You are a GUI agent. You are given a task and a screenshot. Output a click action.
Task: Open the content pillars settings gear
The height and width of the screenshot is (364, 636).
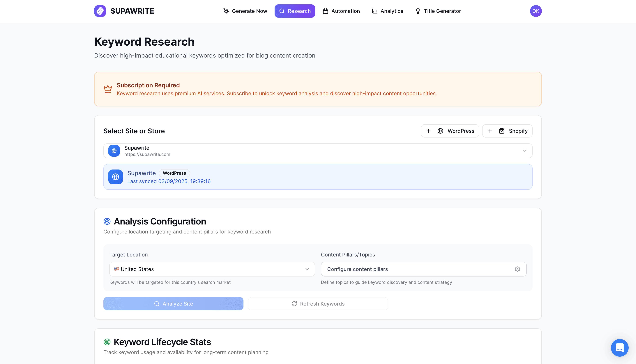517,269
